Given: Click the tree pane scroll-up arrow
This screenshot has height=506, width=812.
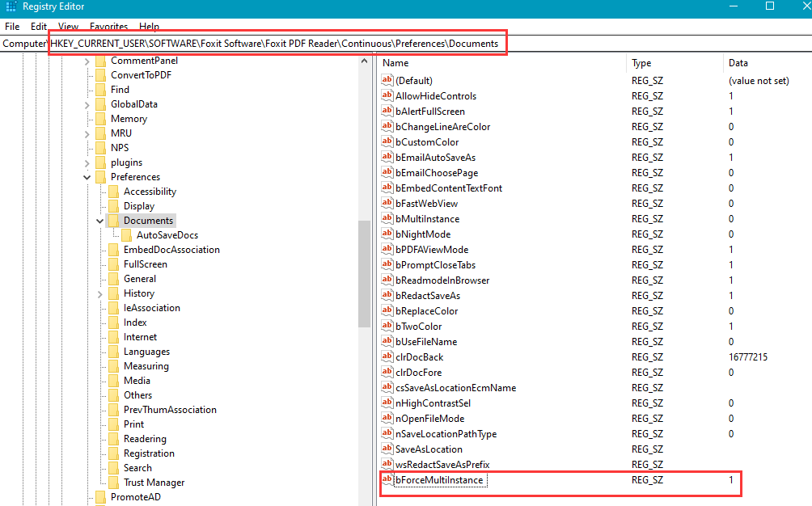Looking at the screenshot, I should [x=364, y=61].
